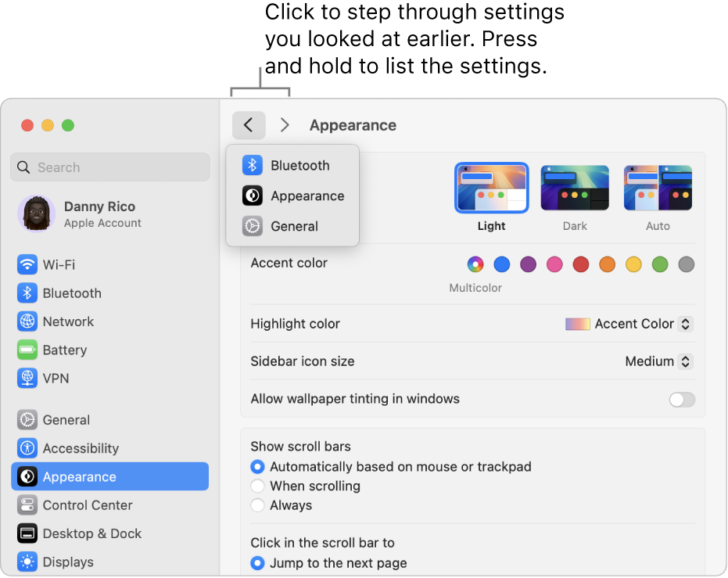728x578 pixels.
Task: Select the graphite accent color
Action: [x=687, y=264]
